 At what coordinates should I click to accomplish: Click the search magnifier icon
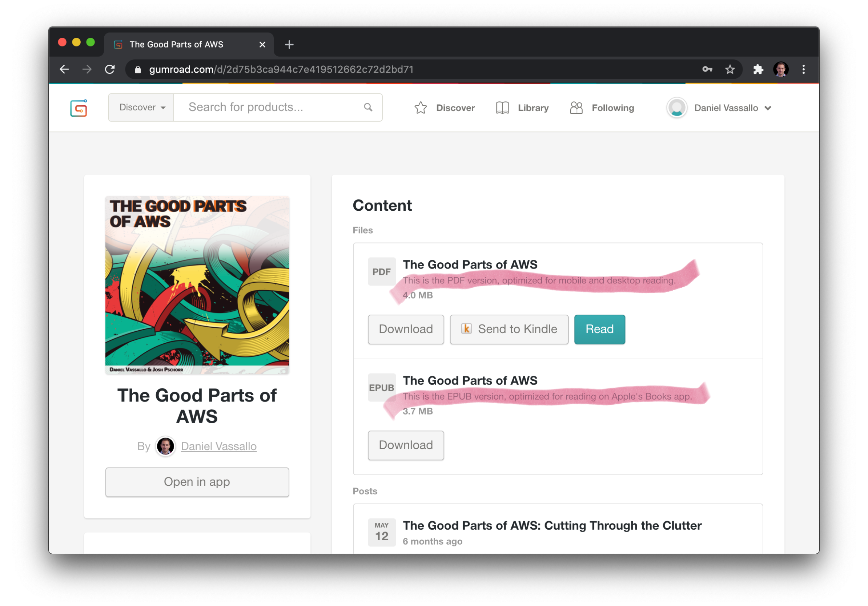(x=368, y=107)
